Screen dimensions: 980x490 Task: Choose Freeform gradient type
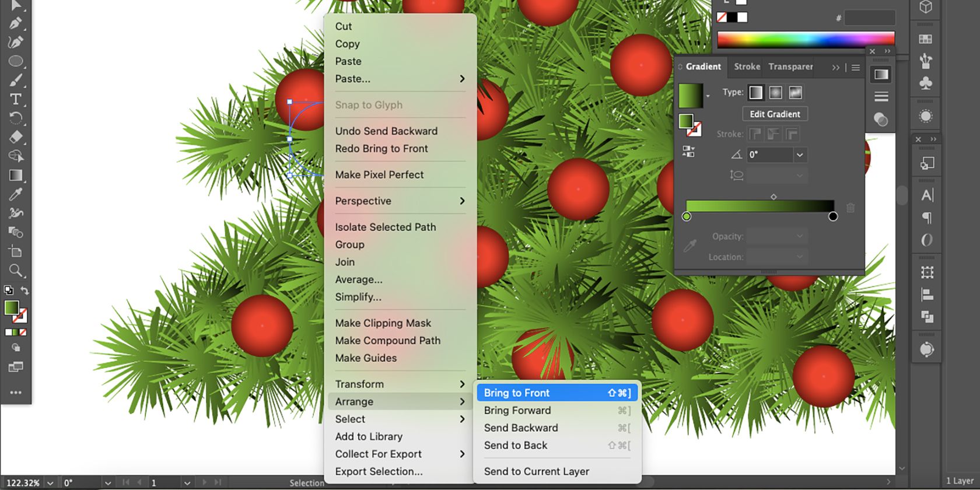(x=796, y=92)
